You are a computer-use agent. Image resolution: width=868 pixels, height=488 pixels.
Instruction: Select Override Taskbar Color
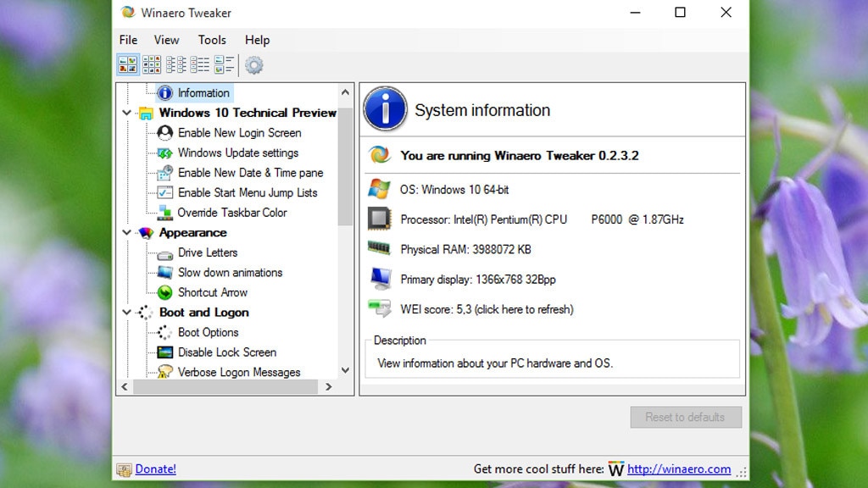pyautogui.click(x=232, y=213)
